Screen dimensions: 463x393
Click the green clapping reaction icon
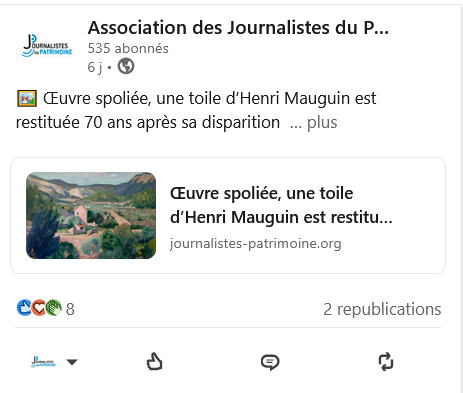coord(53,307)
